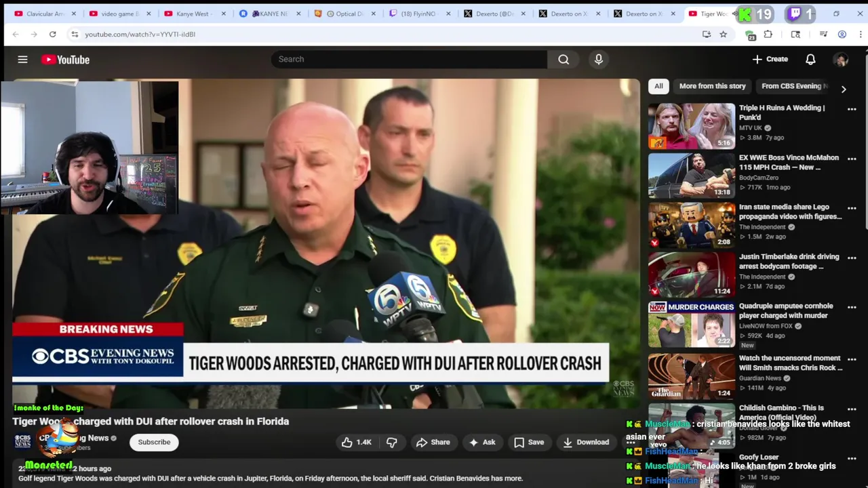Go to the YouTube home logo
The image size is (868, 488).
coord(65,60)
